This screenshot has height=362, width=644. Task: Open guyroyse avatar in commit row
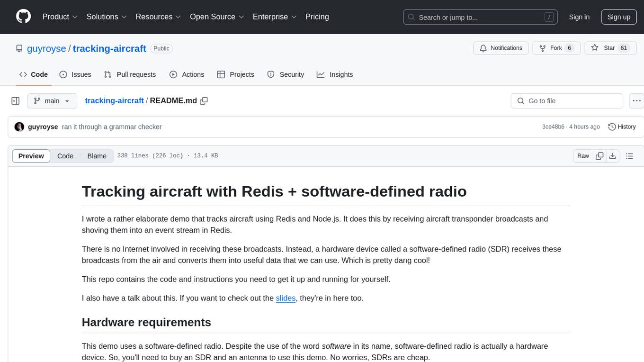click(x=19, y=127)
